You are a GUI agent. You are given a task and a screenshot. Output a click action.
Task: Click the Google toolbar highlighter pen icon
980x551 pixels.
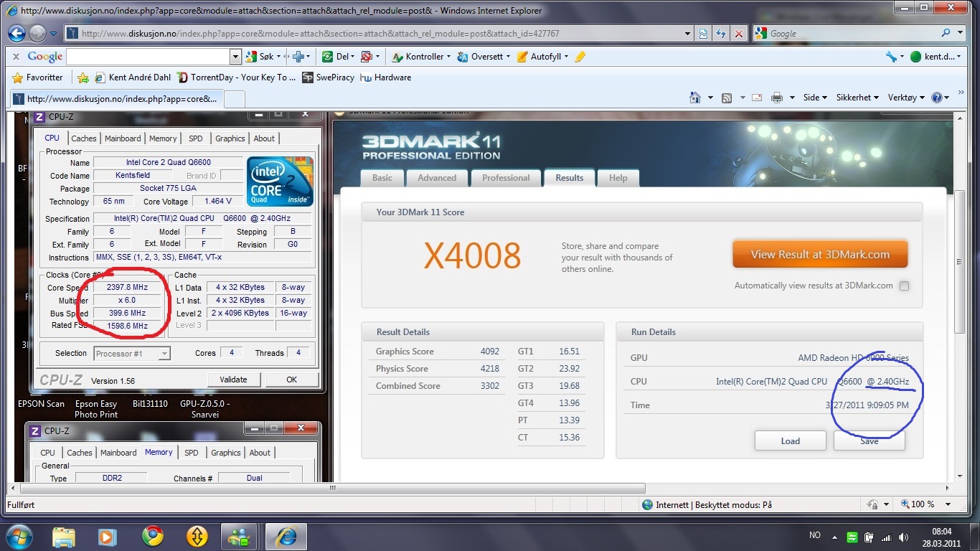point(580,57)
